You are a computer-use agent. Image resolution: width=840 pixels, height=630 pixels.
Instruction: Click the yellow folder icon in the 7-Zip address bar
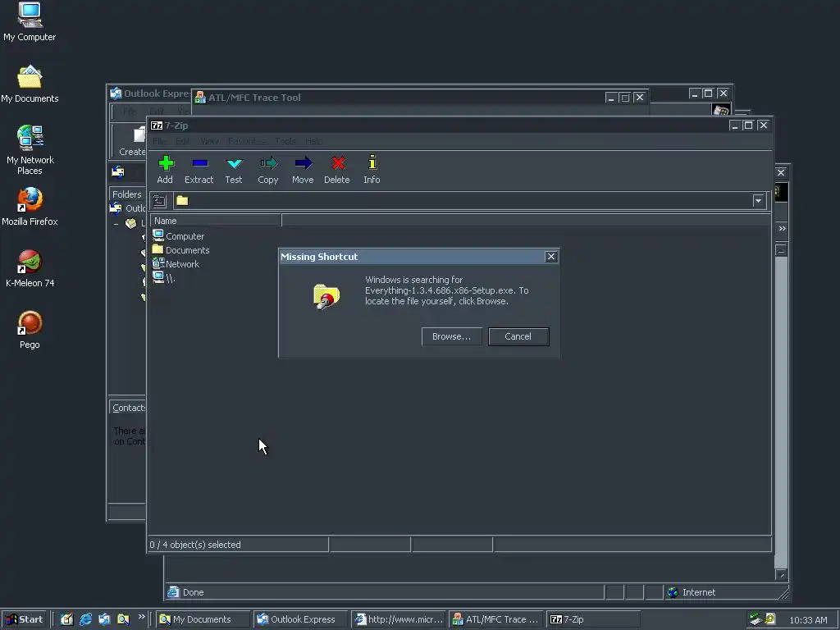click(182, 201)
